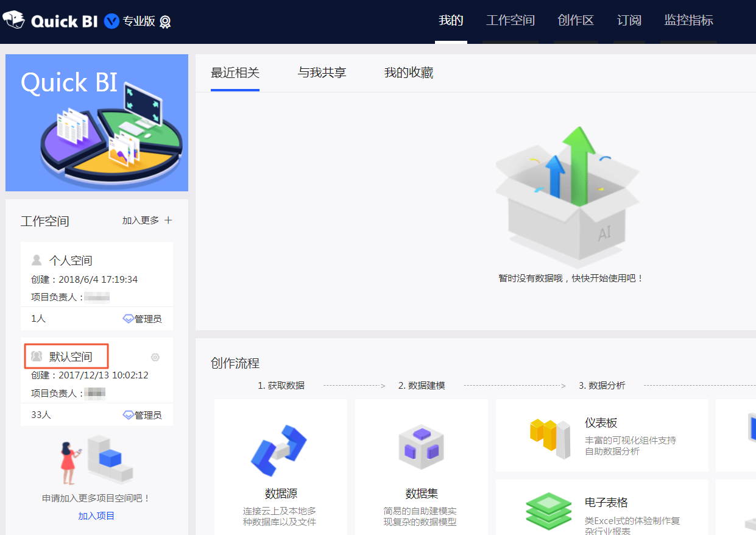
Task: Click the 创作流程 heading
Action: point(235,364)
